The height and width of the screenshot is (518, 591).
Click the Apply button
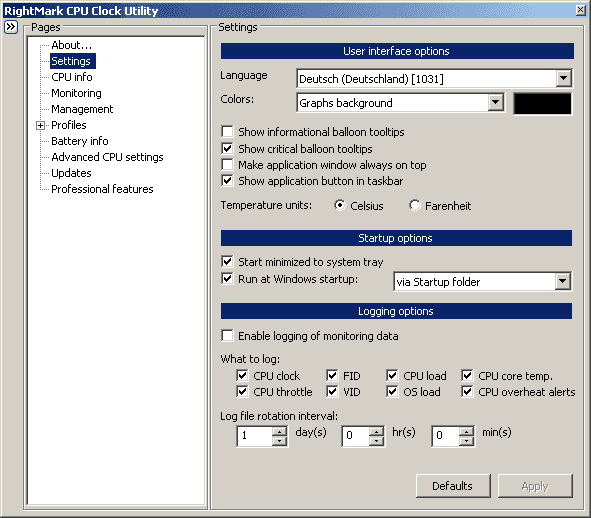point(535,486)
